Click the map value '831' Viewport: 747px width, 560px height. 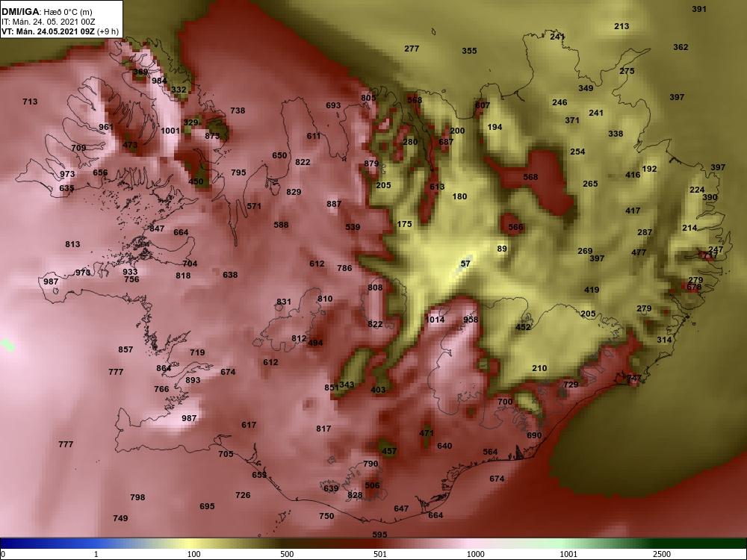click(284, 302)
